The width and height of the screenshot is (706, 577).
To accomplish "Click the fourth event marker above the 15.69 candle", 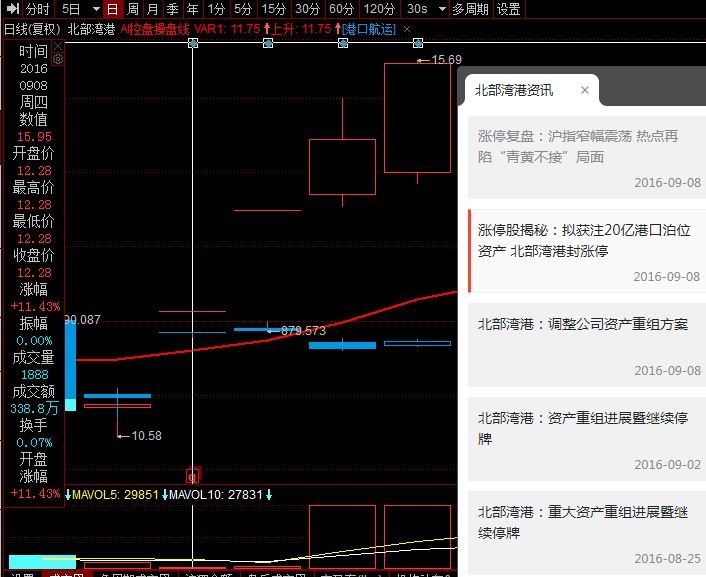I will click(418, 44).
